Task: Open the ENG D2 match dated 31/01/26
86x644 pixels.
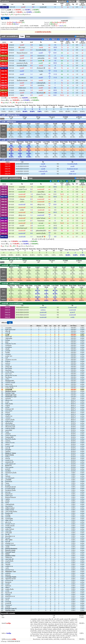Action: click(x=43, y=189)
